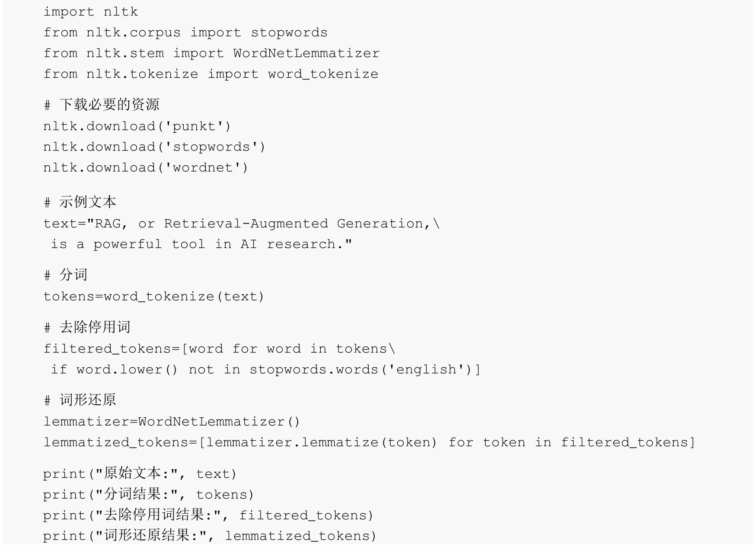The width and height of the screenshot is (756, 547).
Task: Click the print statement for '词形还原结果'
Action: [x=210, y=536]
